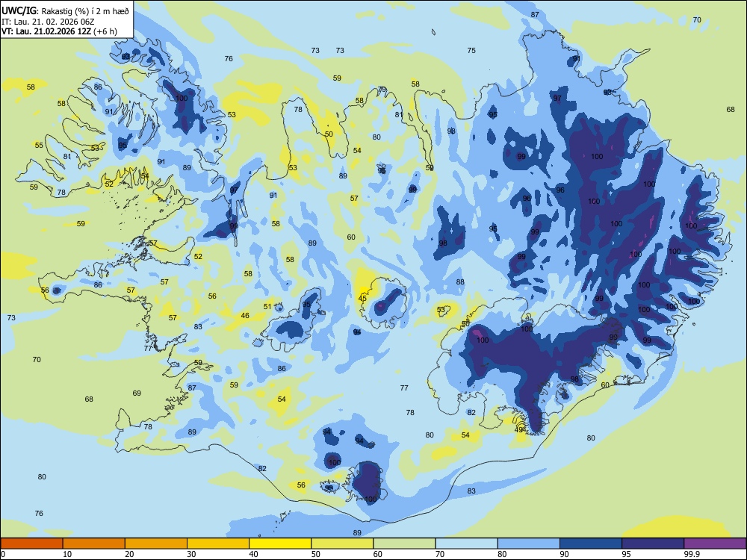Image resolution: width=747 pixels, height=560 pixels.
Task: Select the humidity value 55 on the map
Action: click(x=39, y=146)
